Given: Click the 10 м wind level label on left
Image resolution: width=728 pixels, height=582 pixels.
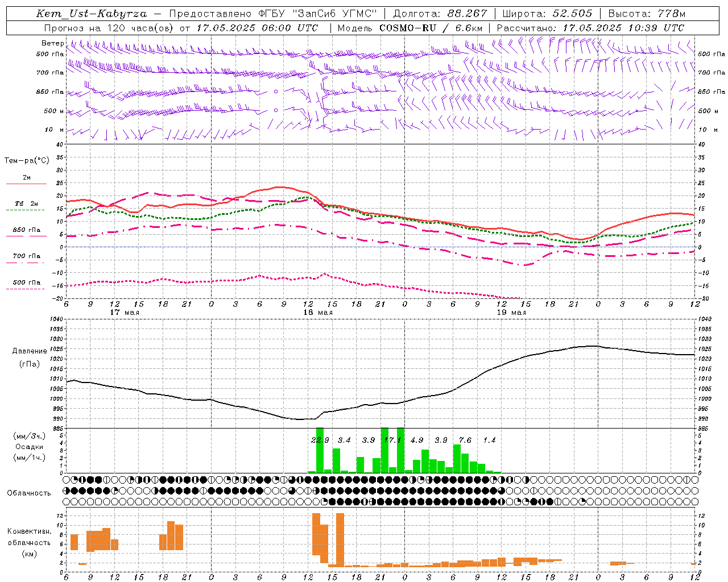Looking at the screenshot, I should 54,130.
